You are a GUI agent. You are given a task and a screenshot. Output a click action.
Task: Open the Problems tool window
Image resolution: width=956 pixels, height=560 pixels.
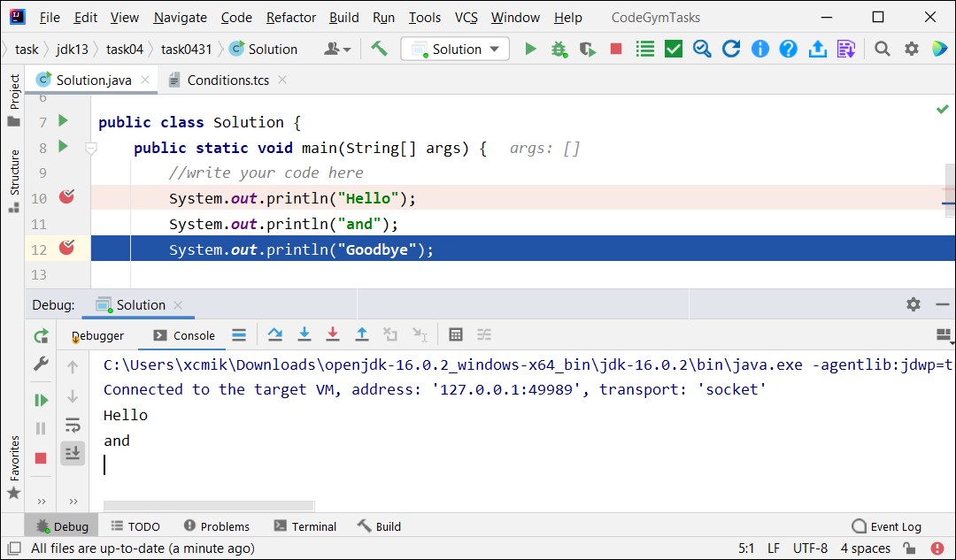tap(217, 526)
